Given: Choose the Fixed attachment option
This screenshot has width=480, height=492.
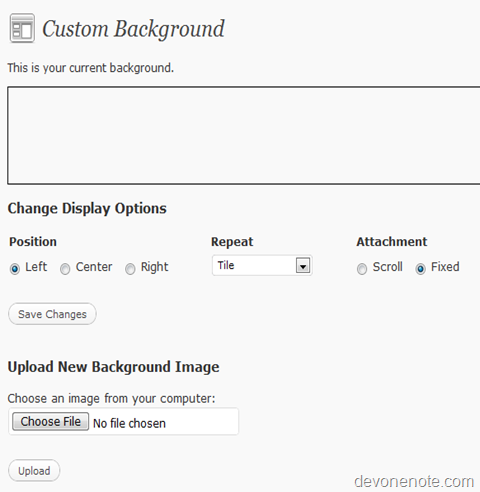Looking at the screenshot, I should (420, 268).
